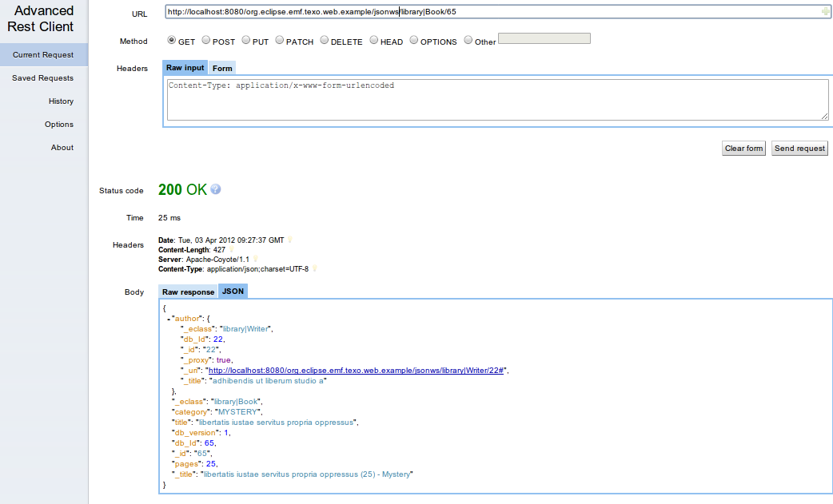The image size is (833, 504).
Task: Collapse the author object in the JSON tree
Action: [169, 318]
